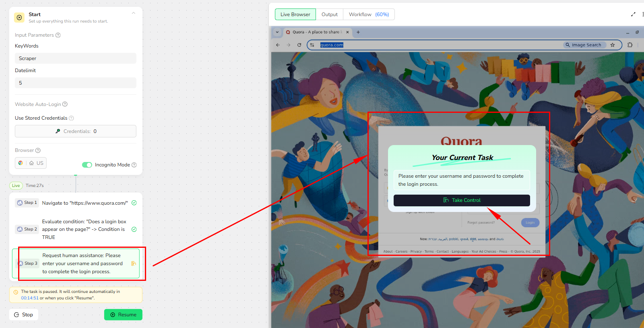Toggle Incognito Mode switch off
Viewport: 644px width, 328px height.
(x=87, y=165)
